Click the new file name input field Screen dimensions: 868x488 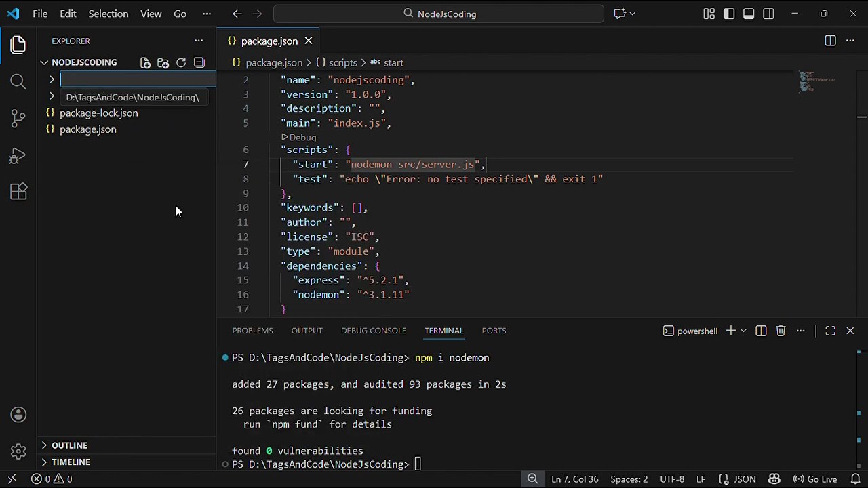tap(138, 79)
